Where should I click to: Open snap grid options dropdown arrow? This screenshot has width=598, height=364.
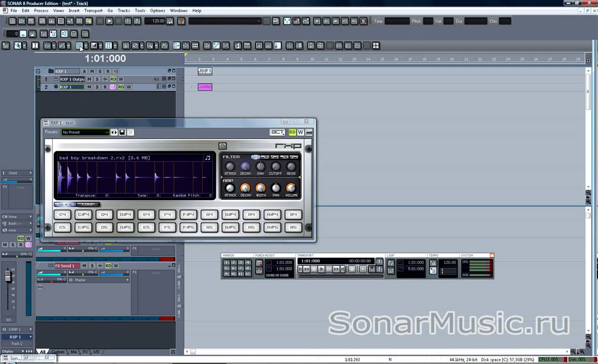coord(86,45)
